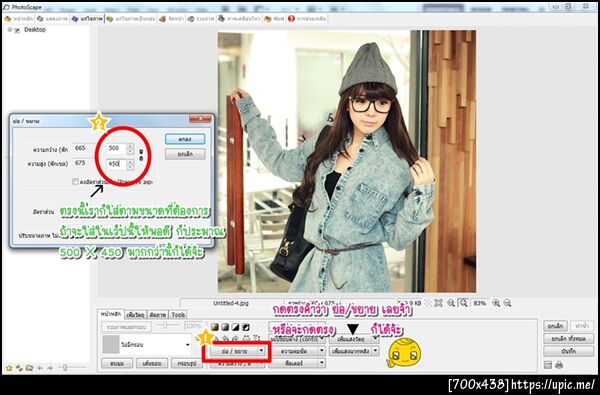600x395 pixels.
Task: Click the favorites star icon at bottom left
Action: coord(9,368)
